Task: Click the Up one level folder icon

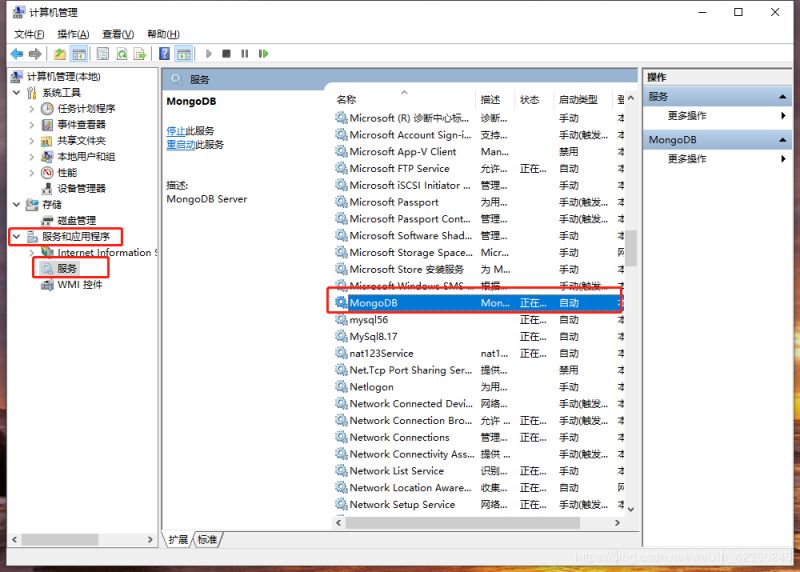Action: [60, 54]
